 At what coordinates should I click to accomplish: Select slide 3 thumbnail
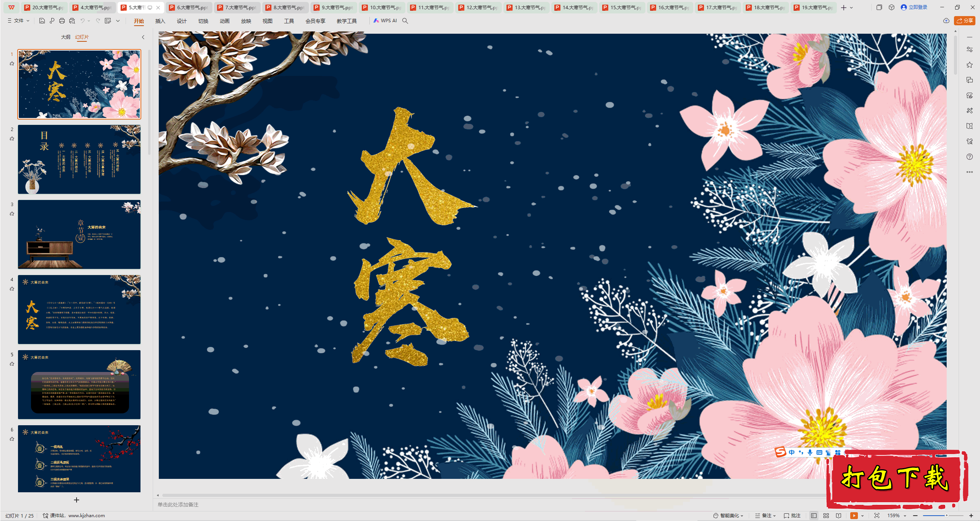[79, 234]
